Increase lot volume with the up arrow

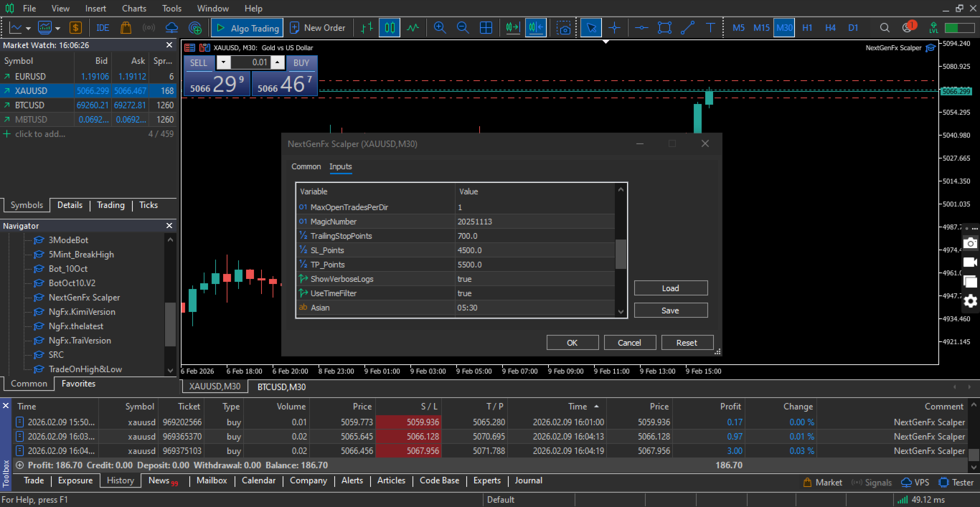click(278, 62)
